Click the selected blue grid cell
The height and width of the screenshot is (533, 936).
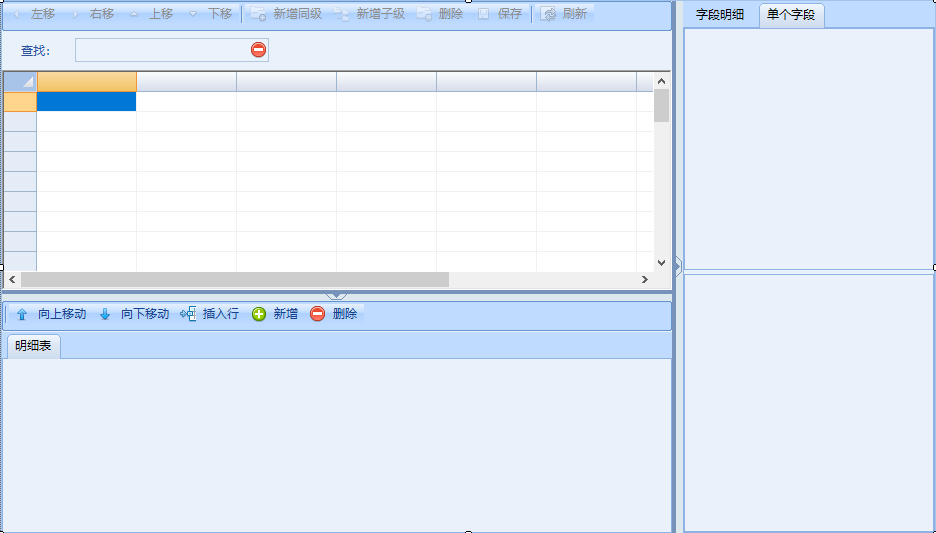point(87,101)
